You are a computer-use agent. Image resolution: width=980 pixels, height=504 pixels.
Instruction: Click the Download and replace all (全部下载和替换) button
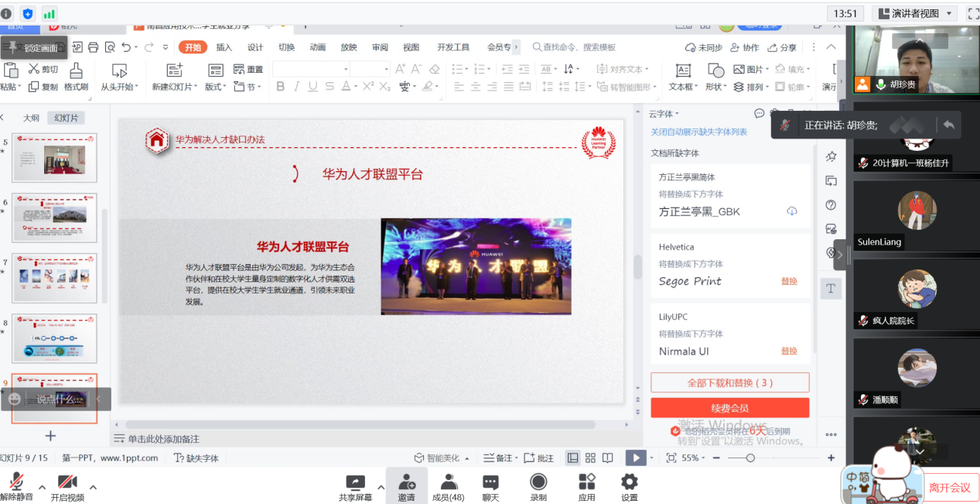(x=729, y=382)
